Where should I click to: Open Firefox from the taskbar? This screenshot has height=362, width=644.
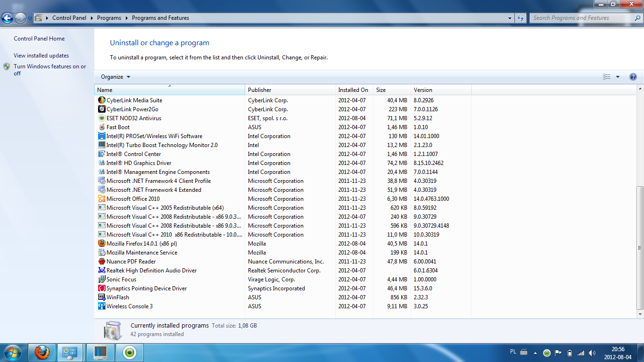click(x=42, y=352)
